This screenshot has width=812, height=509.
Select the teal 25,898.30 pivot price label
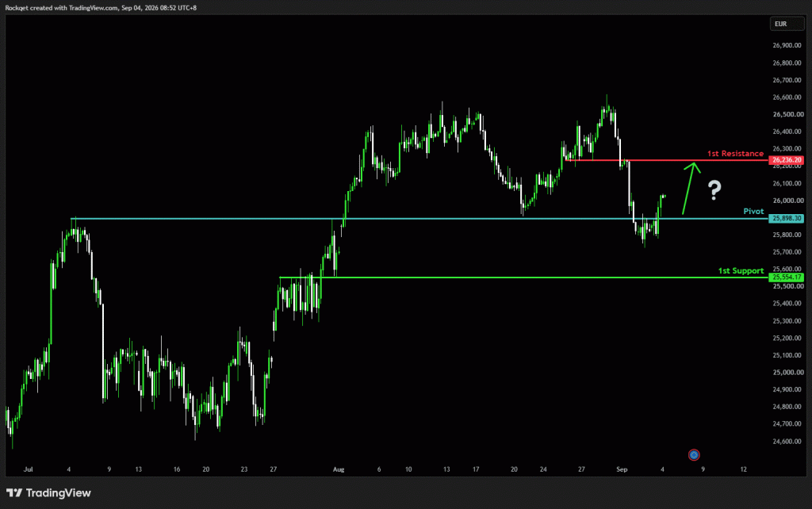[787, 219]
